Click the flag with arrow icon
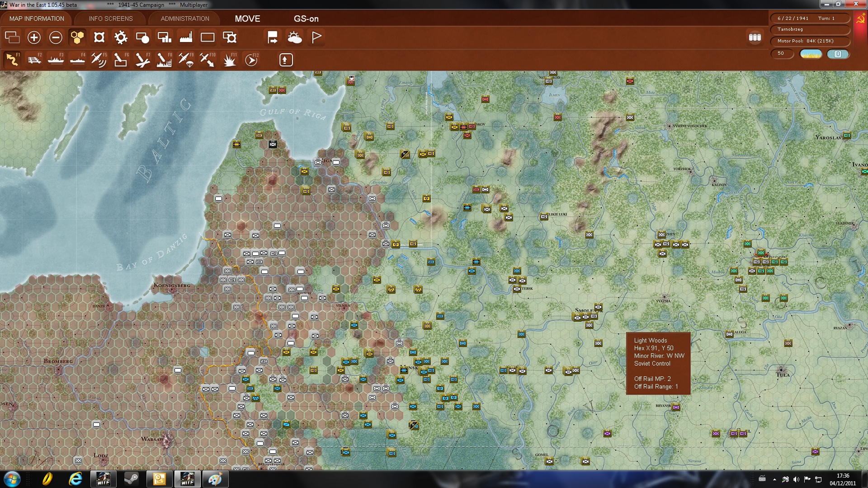 (x=273, y=38)
